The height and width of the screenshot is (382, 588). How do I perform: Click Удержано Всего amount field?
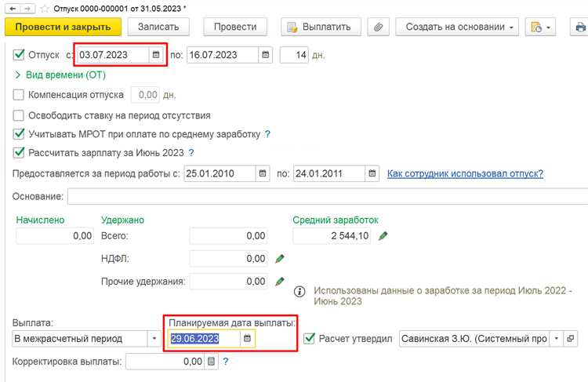point(228,236)
